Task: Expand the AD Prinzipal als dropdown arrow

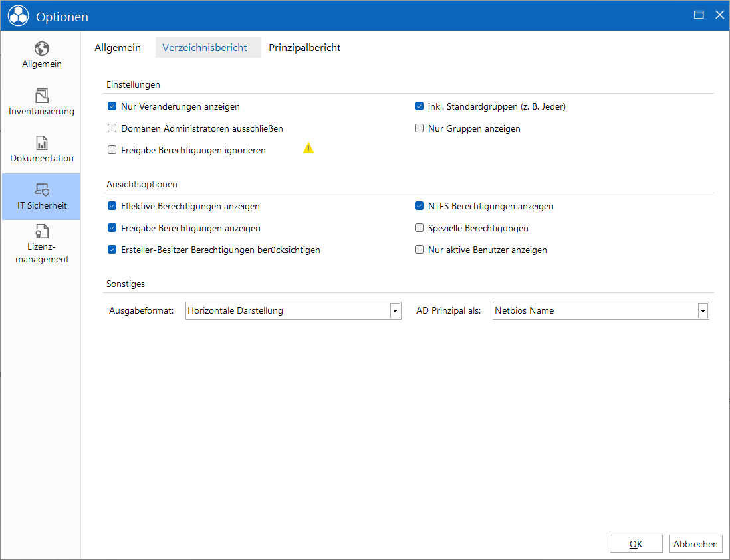Action: pyautogui.click(x=703, y=311)
